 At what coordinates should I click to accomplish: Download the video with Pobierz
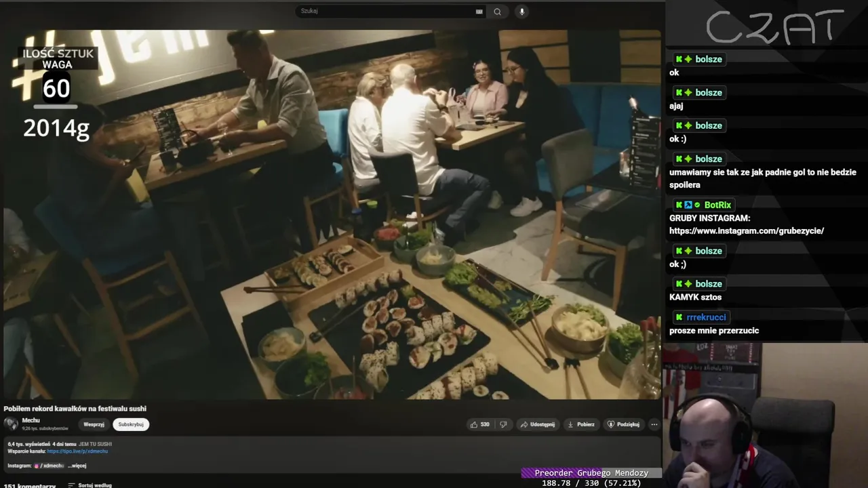point(581,424)
